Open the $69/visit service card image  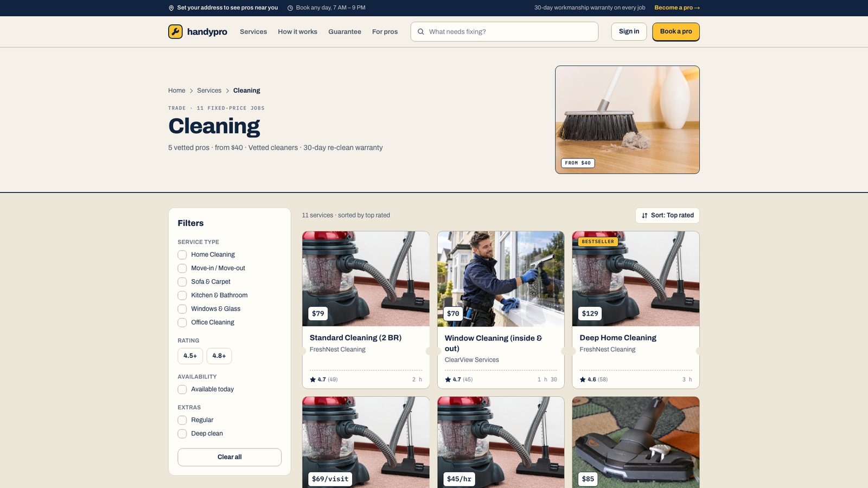pyautogui.click(x=366, y=442)
